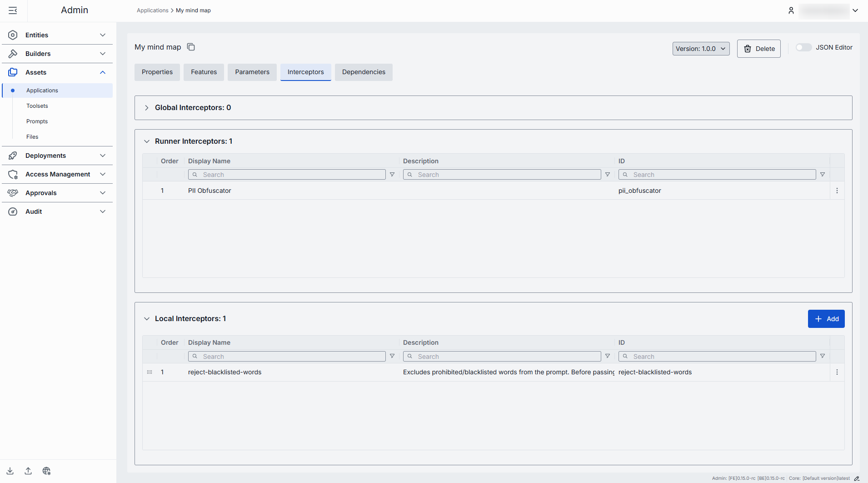Open the reject-blacklisted-words row options menu

click(837, 372)
